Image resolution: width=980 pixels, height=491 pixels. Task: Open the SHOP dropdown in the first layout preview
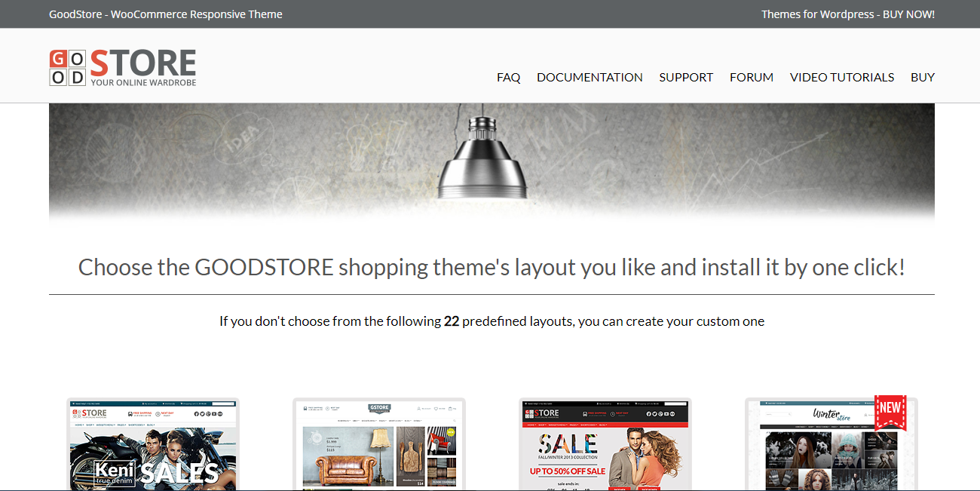point(90,425)
